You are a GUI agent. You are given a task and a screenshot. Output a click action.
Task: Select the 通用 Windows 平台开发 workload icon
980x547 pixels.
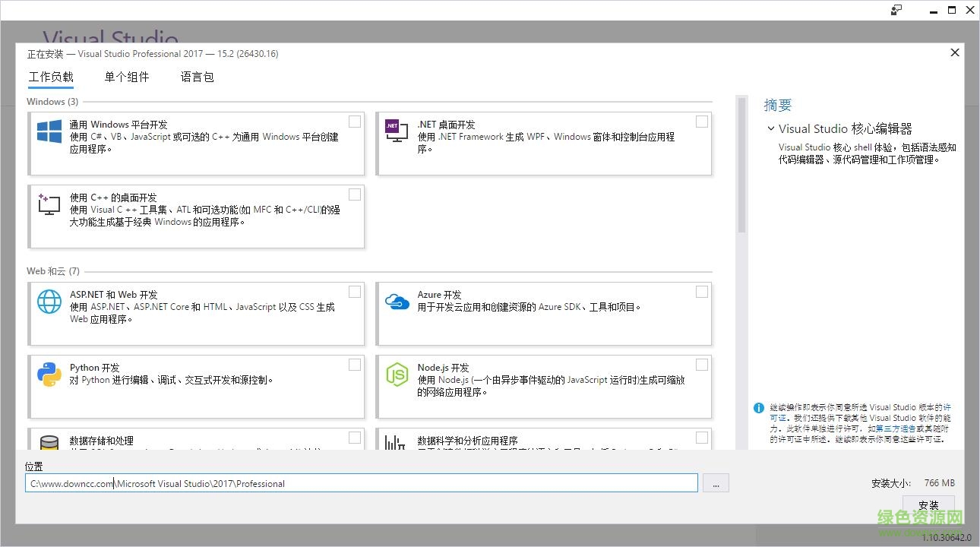[x=49, y=131]
